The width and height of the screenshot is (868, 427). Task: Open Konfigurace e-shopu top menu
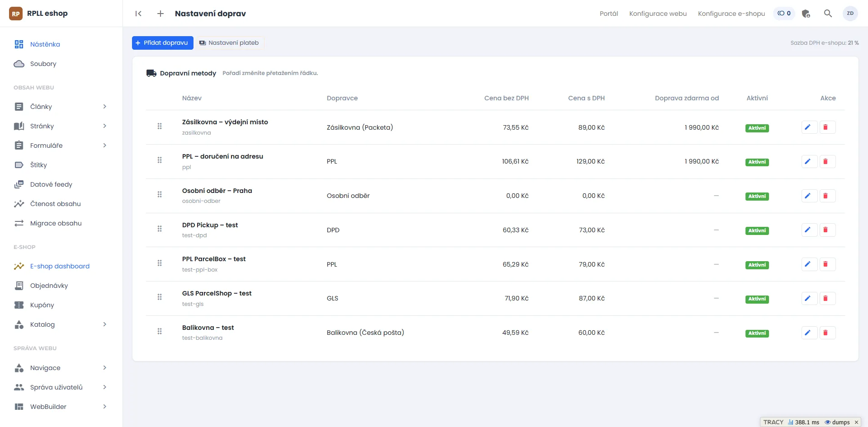tap(731, 14)
